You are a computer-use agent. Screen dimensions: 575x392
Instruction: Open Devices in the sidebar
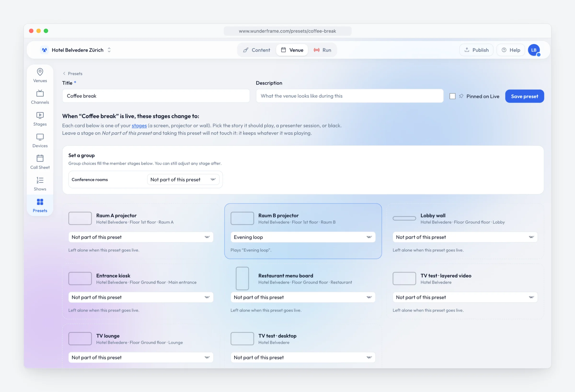coord(40,140)
